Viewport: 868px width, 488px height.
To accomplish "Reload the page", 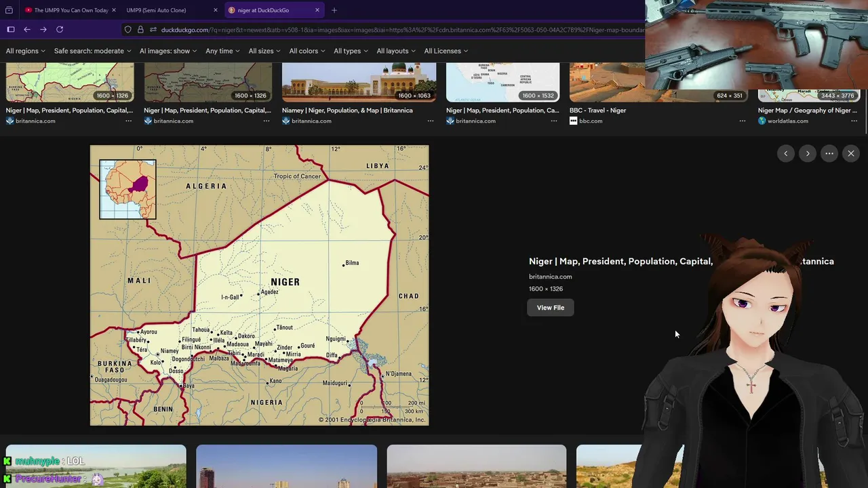I will [x=60, y=30].
